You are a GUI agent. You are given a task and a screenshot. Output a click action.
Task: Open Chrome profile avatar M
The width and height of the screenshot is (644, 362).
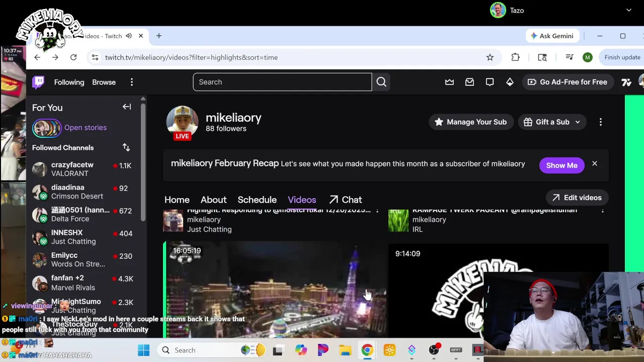588,57
